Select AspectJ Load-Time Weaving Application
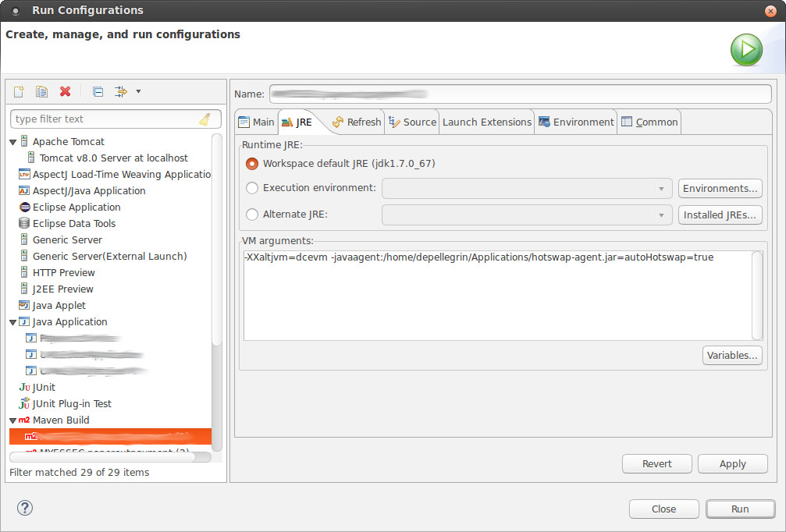The width and height of the screenshot is (786, 532). [x=121, y=174]
